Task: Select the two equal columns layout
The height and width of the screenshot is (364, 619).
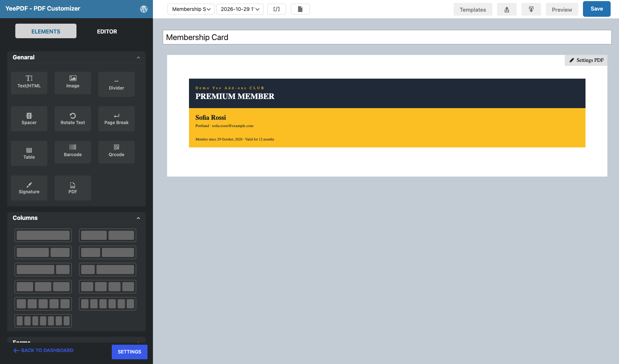Action: click(x=107, y=235)
